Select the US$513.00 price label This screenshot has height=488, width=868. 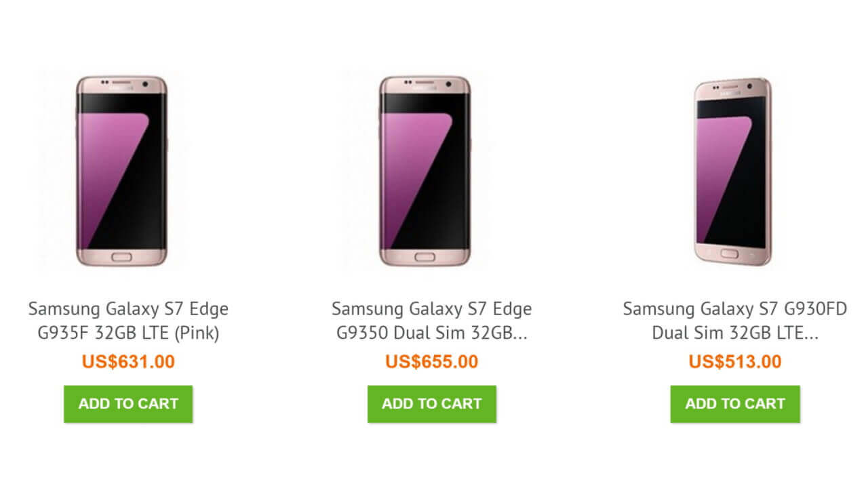(735, 361)
